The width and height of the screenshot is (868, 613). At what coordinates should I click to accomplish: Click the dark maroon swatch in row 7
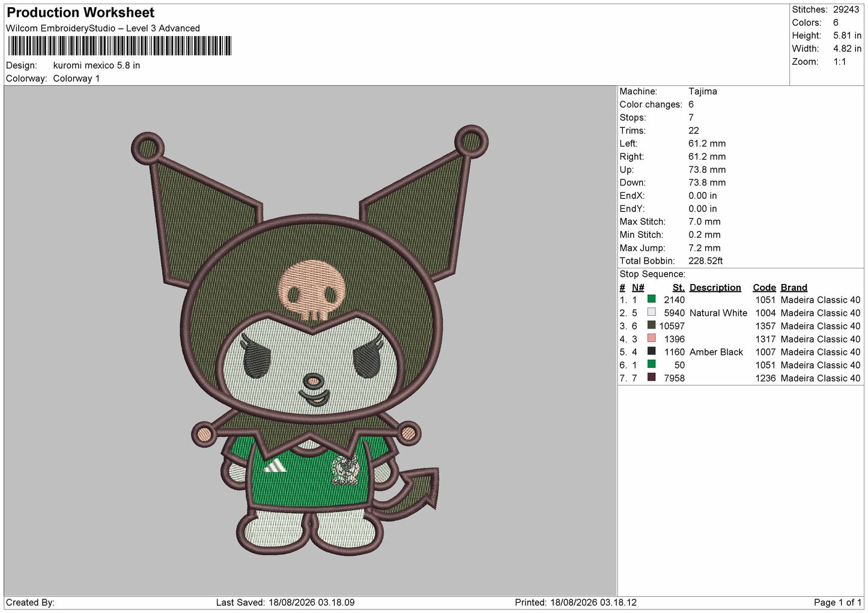[651, 377]
